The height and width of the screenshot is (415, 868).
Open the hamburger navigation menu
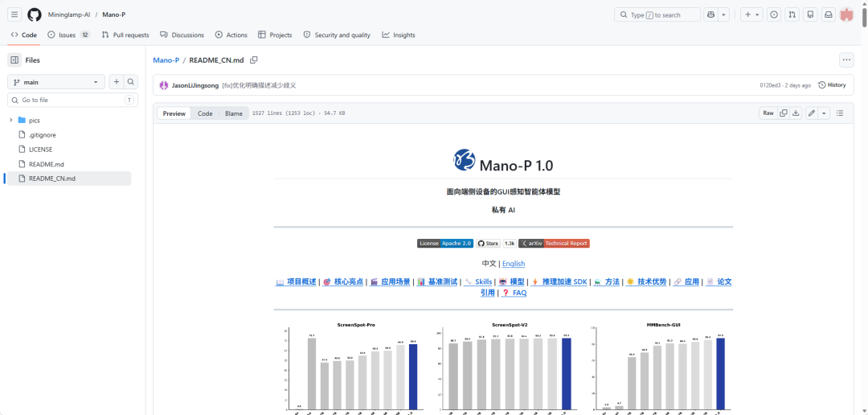[15, 15]
